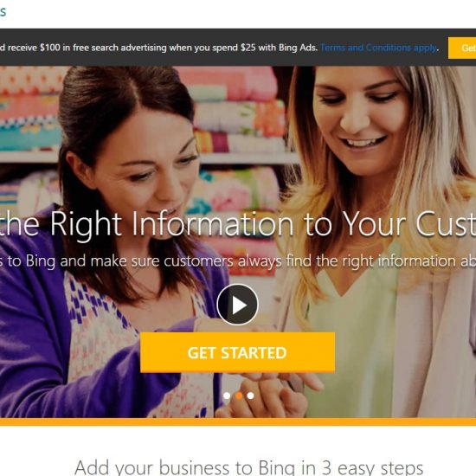The image size is (476, 476).
Task: Click the partial logo text at top left
Action: (3, 11)
